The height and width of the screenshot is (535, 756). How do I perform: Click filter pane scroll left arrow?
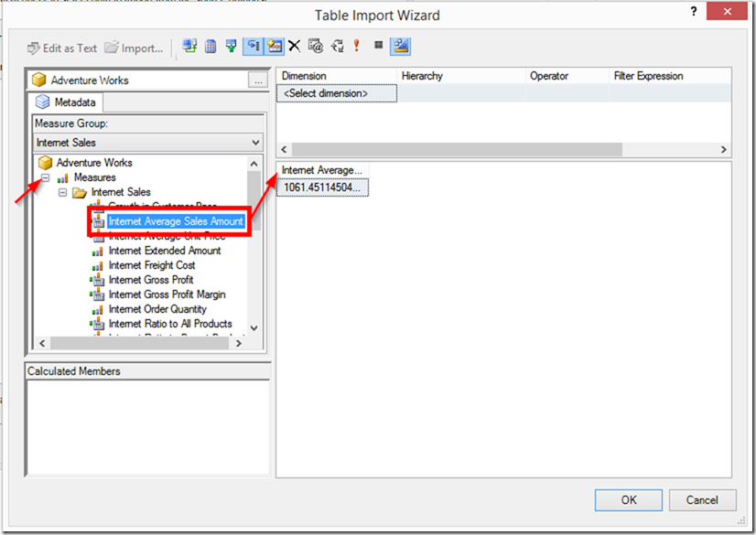284,150
